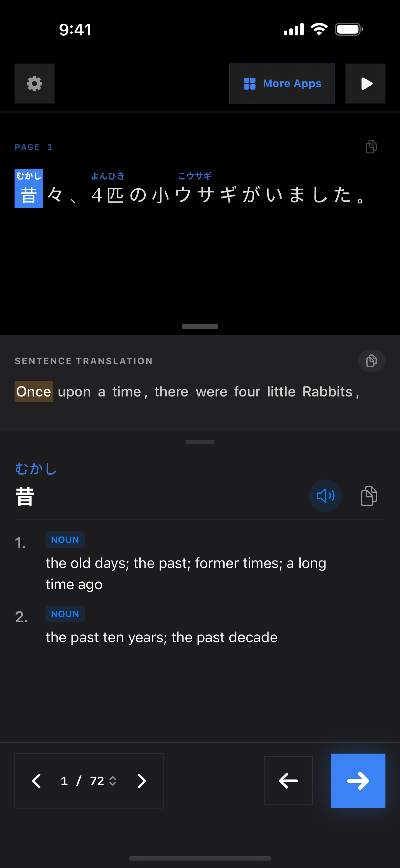Open the settings gear icon
Screen dimensions: 400x868
pos(35,84)
